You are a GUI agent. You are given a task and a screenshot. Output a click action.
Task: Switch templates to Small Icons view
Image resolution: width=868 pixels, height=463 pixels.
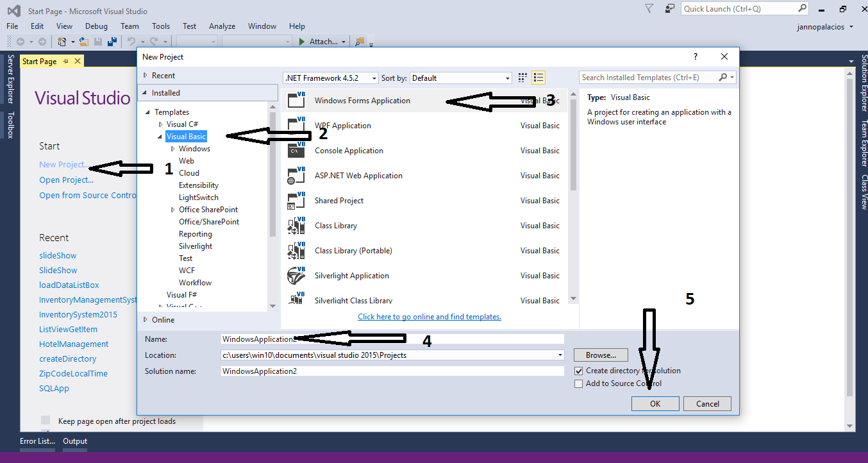(x=522, y=77)
